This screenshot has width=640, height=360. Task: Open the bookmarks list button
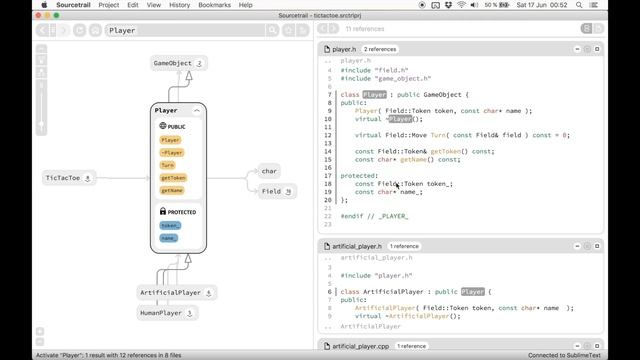click(303, 30)
